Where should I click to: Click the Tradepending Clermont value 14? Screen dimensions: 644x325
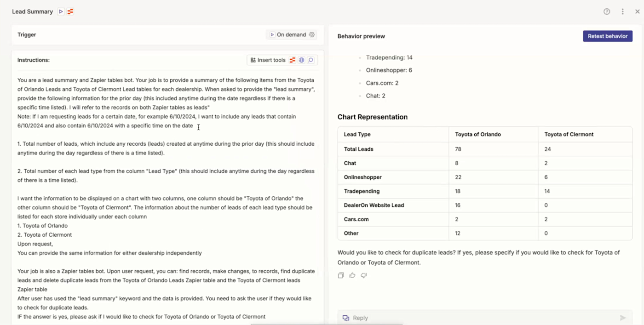pos(548,191)
